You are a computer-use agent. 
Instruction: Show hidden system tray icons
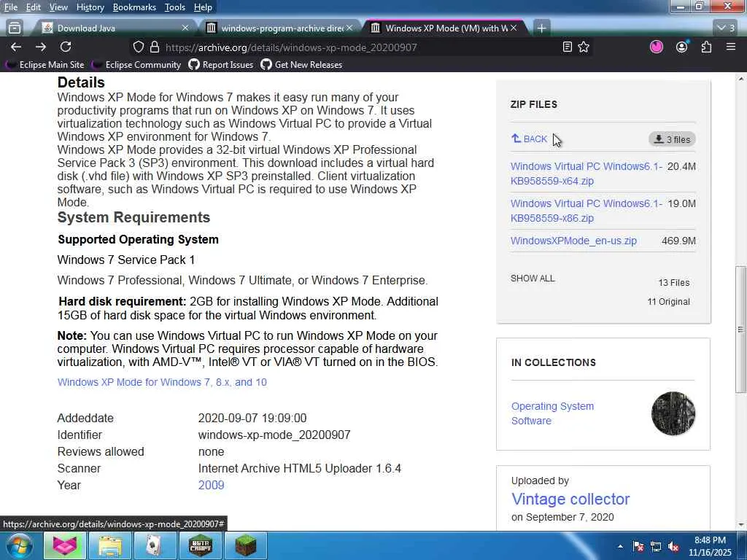620,547
